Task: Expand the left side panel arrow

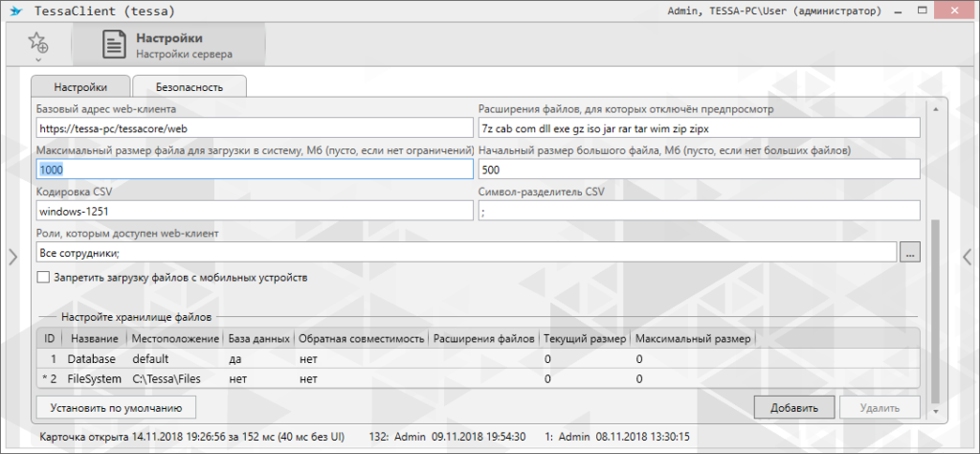Action: 11,256
